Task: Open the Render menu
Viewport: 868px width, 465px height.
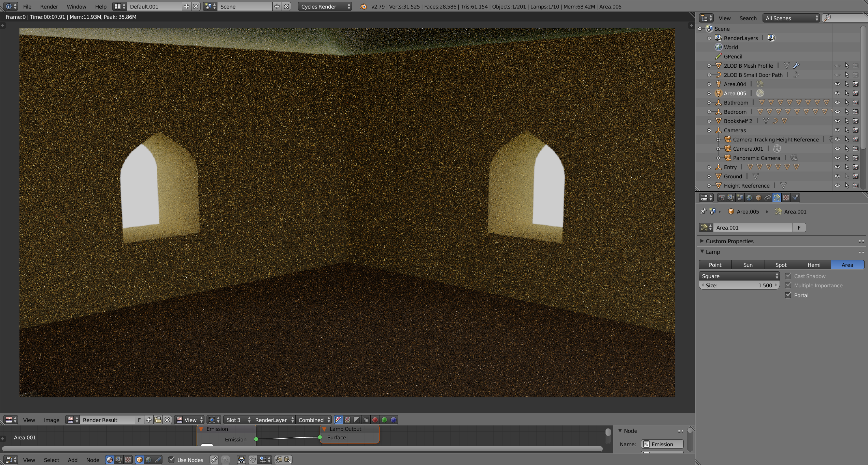Action: pos(49,6)
